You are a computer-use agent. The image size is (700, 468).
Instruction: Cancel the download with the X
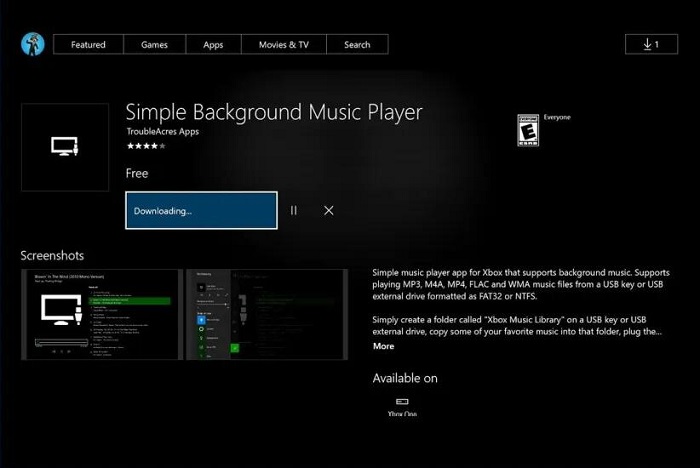pos(329,210)
